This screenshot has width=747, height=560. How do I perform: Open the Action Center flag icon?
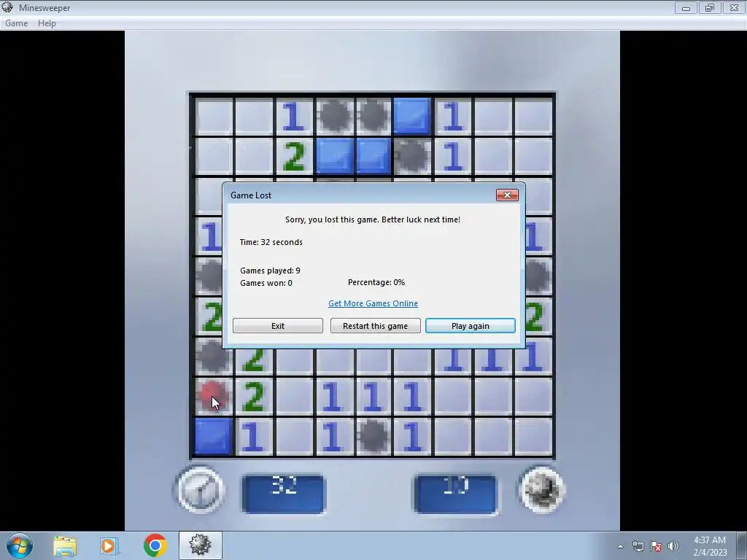tap(656, 546)
